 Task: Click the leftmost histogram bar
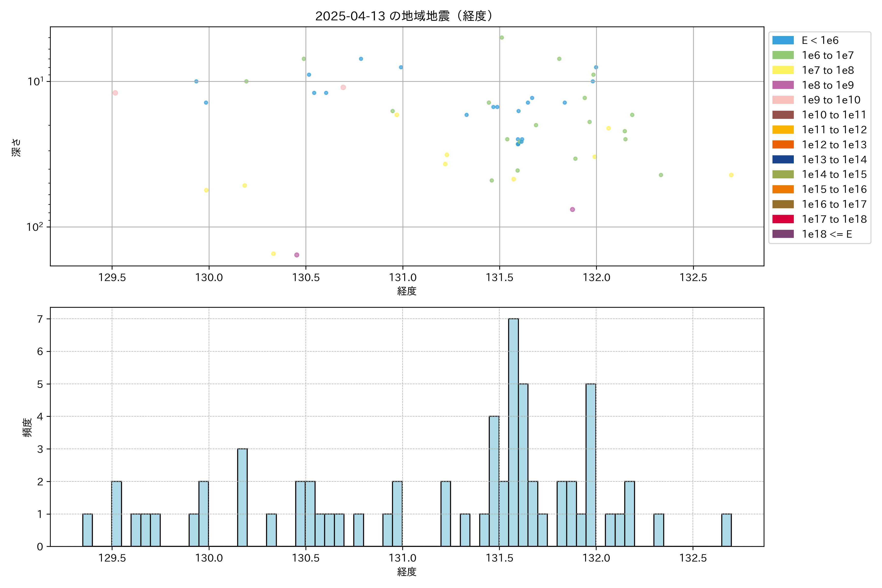point(87,530)
